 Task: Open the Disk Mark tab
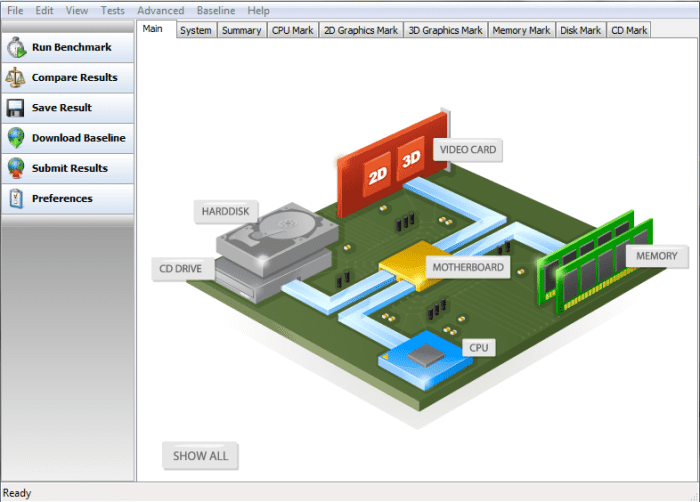coord(580,30)
